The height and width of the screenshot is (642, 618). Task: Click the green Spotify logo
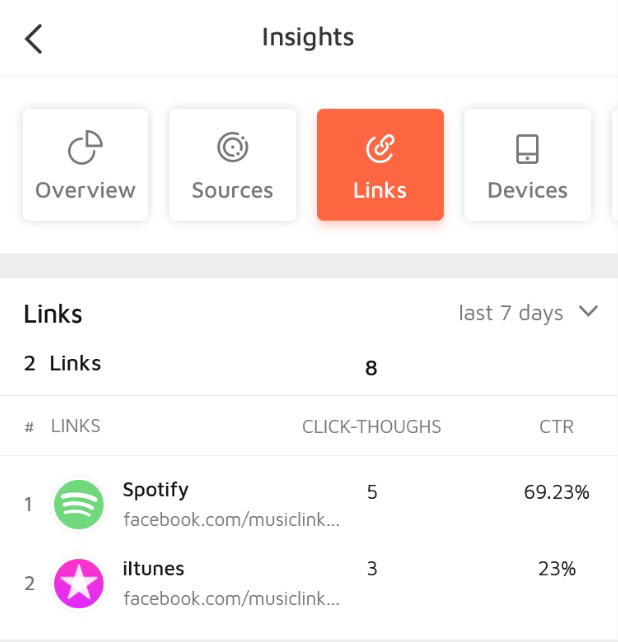coord(80,504)
